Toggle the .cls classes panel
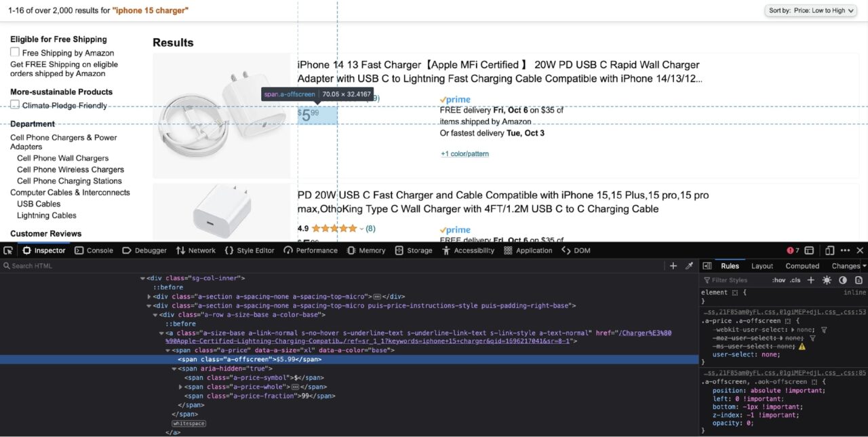Screen dimensions: 868x437 795,280
